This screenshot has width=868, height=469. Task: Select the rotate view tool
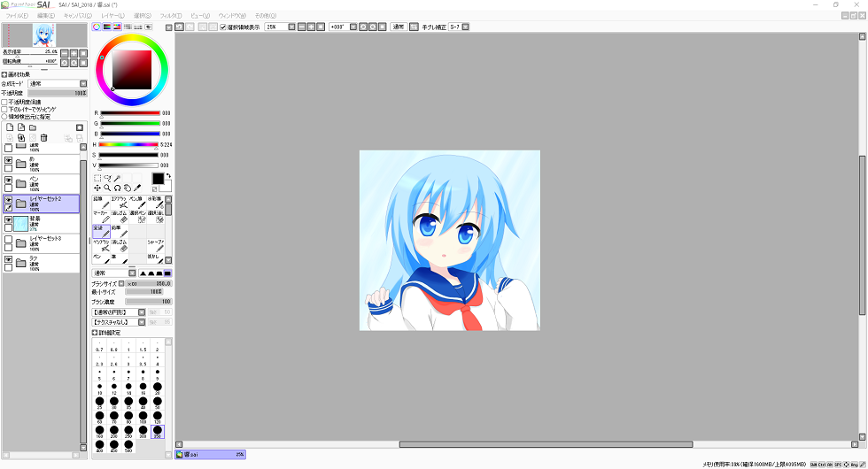117,188
